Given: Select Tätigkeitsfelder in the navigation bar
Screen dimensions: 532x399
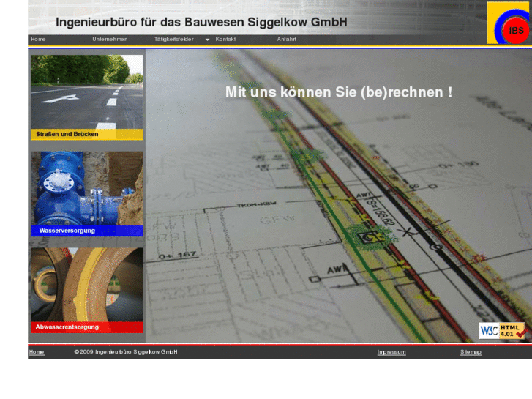Looking at the screenshot, I should (x=173, y=40).
